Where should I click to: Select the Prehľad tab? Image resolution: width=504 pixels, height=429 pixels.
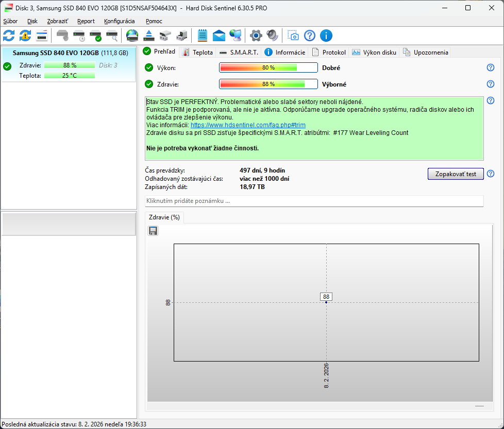[159, 52]
